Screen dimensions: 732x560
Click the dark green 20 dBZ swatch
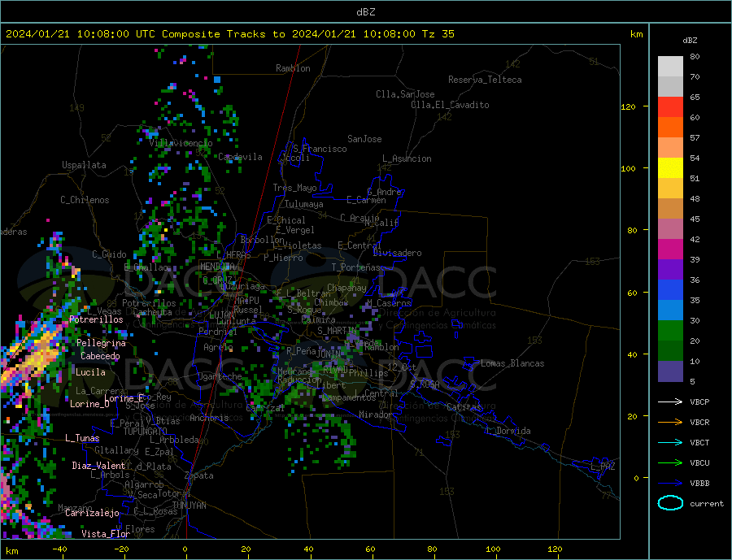(670, 350)
